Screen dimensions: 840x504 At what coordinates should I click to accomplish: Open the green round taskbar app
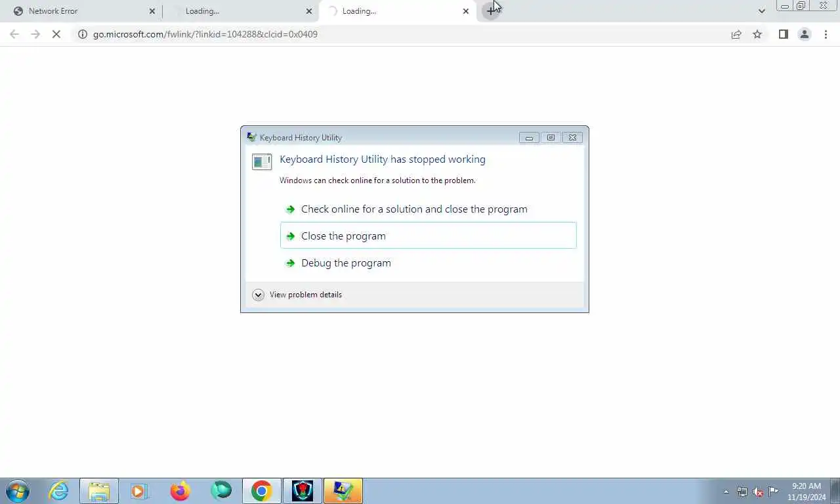(x=221, y=491)
